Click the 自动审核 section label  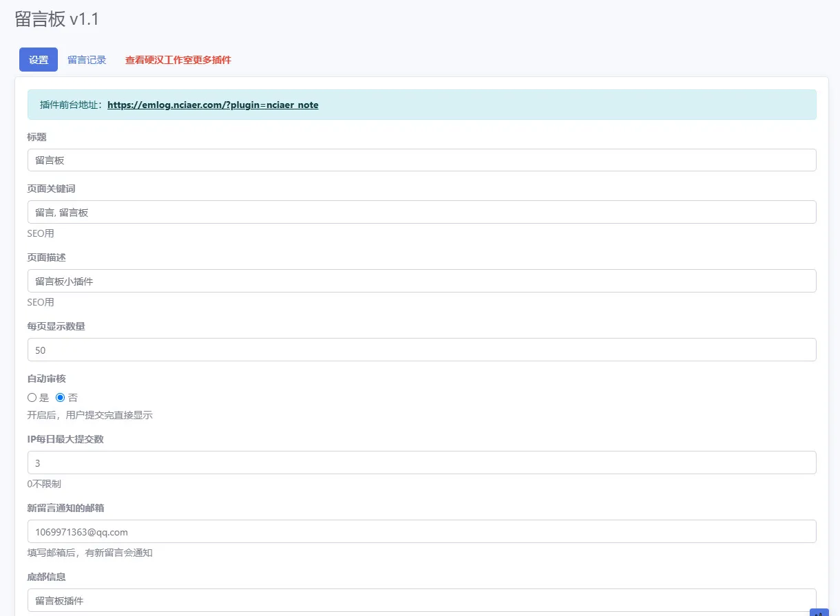coord(47,379)
